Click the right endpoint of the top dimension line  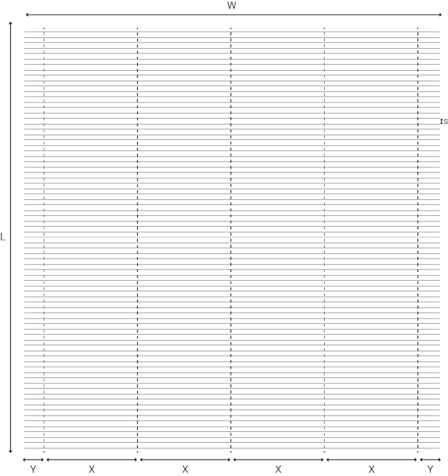[x=440, y=15]
